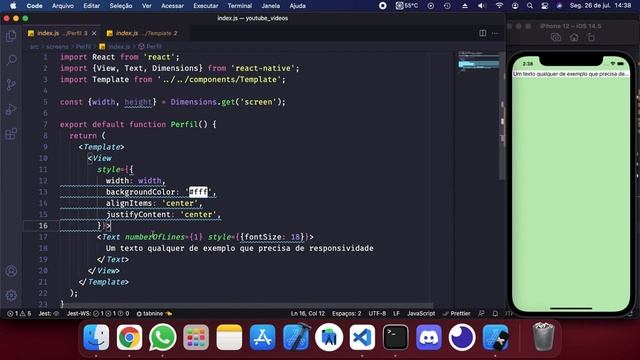Click example text in the iPhone simulator
The image size is (640, 360).
571,74
